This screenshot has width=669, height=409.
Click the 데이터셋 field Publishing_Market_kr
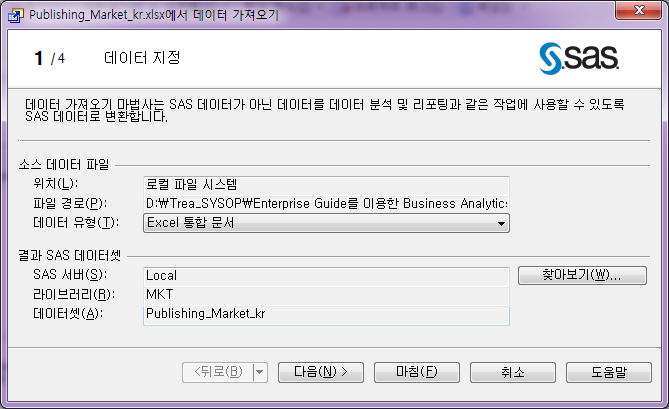[x=326, y=315]
